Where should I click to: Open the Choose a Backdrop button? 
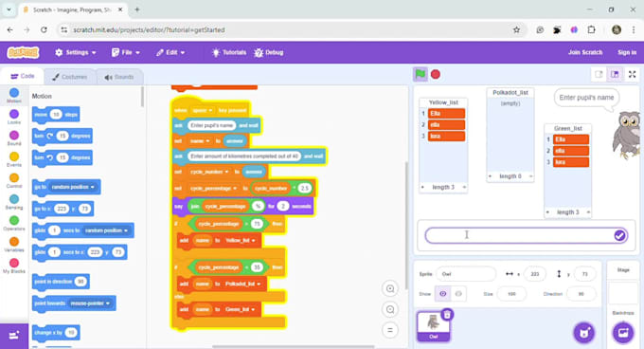point(623,333)
